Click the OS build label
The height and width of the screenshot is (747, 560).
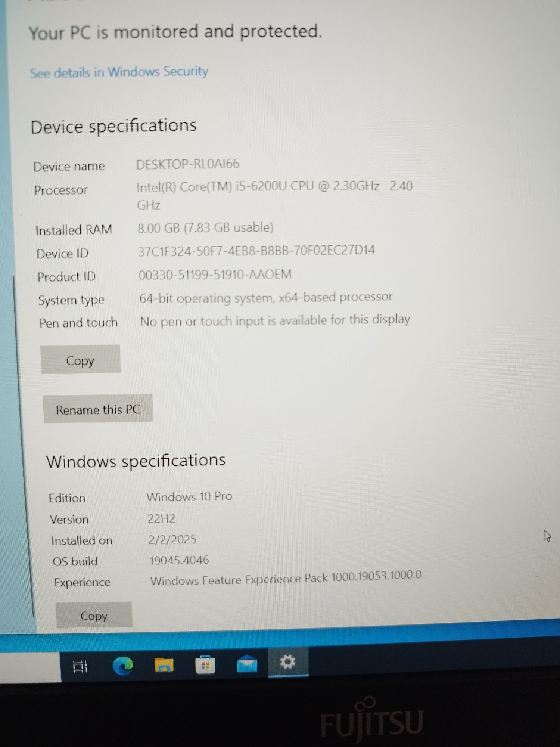click(x=75, y=561)
